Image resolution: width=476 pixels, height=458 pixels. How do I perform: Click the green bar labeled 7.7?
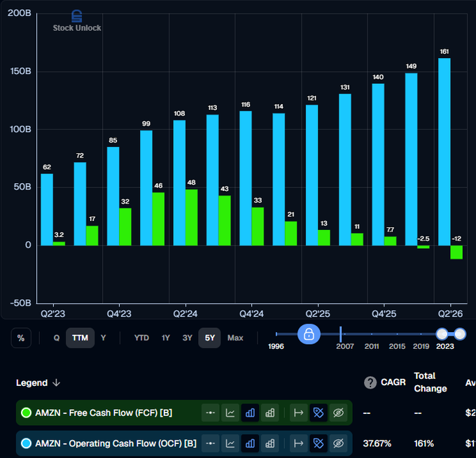coord(391,241)
